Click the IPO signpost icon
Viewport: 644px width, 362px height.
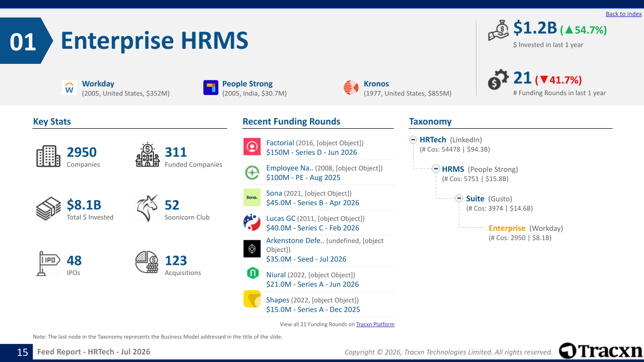[48, 263]
